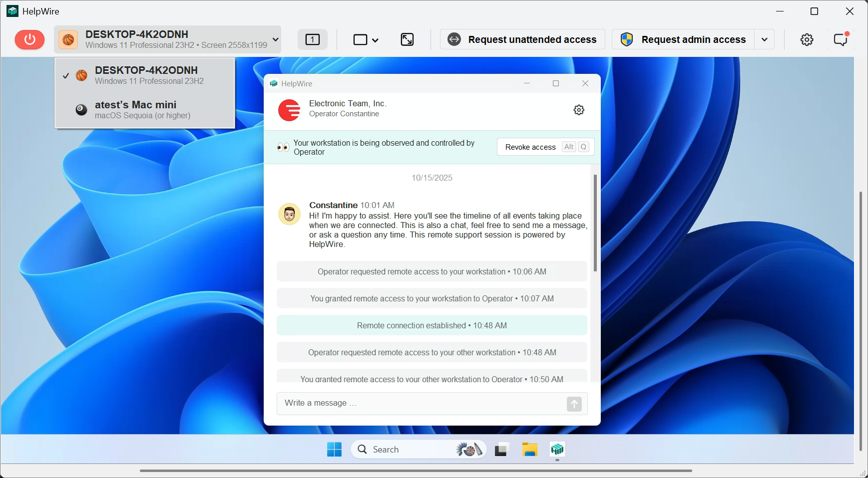Open the screen view mode dropdown

[366, 39]
